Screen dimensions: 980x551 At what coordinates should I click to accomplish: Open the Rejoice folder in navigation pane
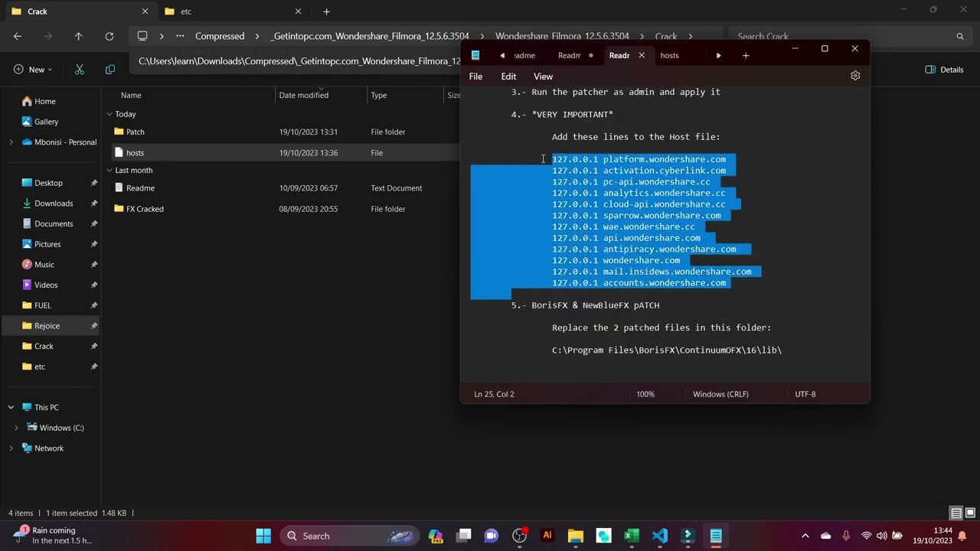click(47, 326)
